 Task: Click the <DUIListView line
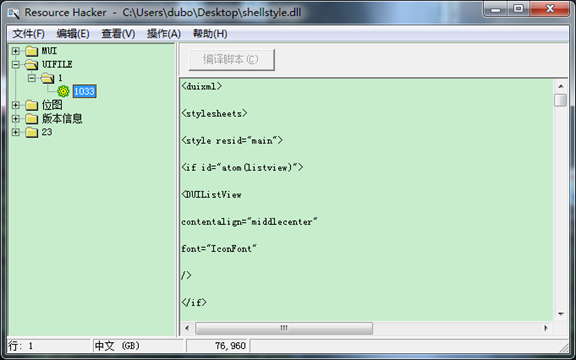click(211, 195)
